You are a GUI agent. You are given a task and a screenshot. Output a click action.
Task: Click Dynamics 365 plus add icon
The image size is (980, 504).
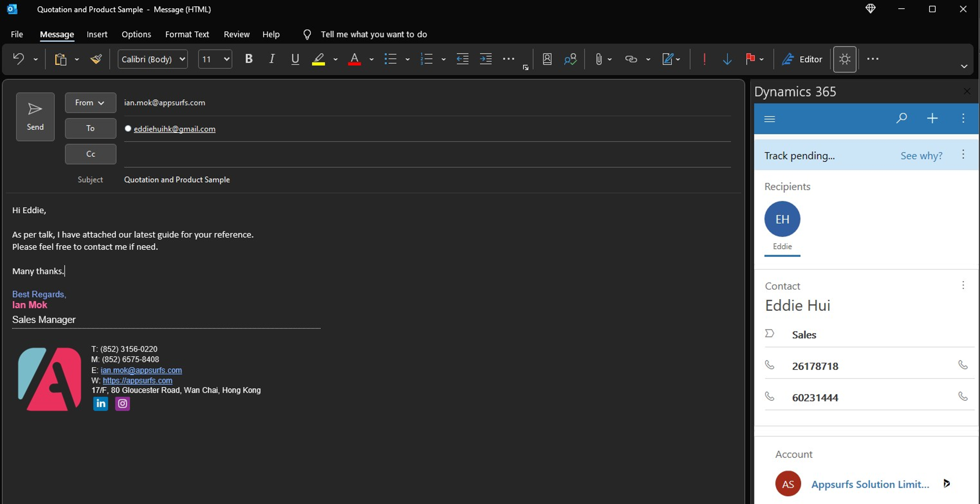coord(932,118)
